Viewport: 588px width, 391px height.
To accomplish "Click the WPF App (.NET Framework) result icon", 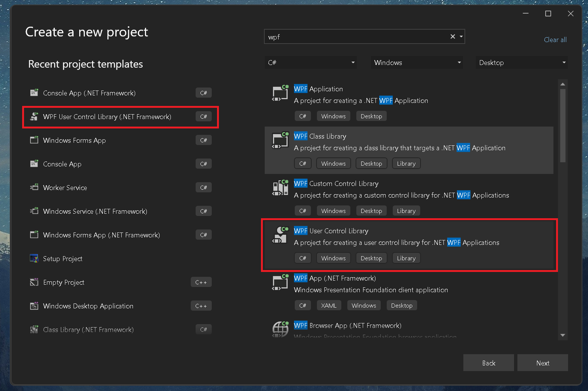I will tap(280, 282).
